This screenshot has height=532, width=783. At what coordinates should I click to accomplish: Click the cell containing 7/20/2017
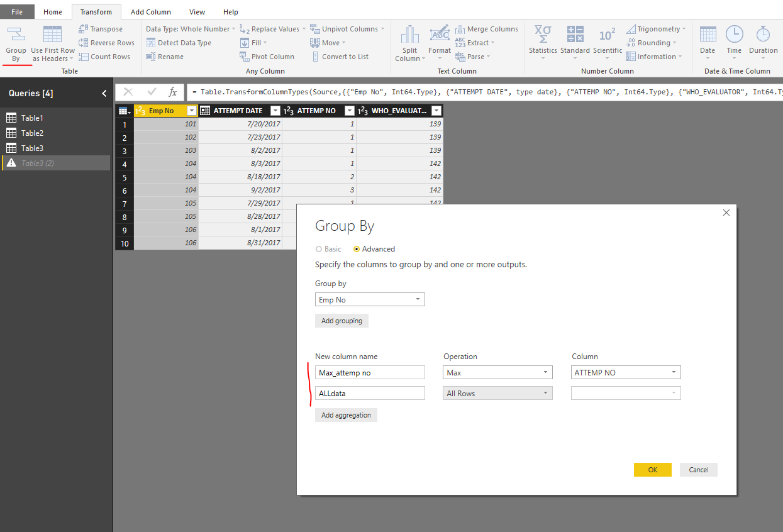click(x=240, y=125)
